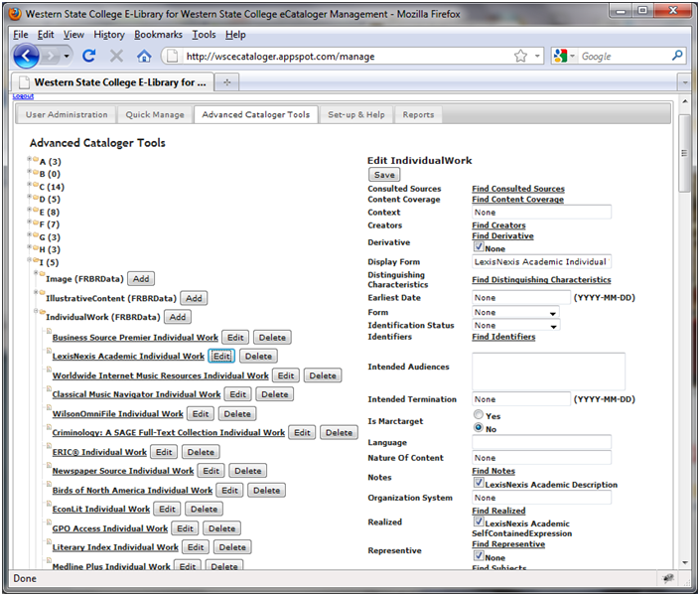Bookmark this page with the star icon
700x596 pixels.
[x=520, y=56]
